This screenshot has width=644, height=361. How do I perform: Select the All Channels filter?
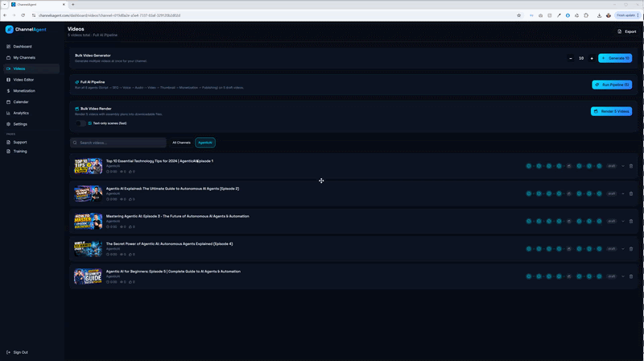pos(181,143)
